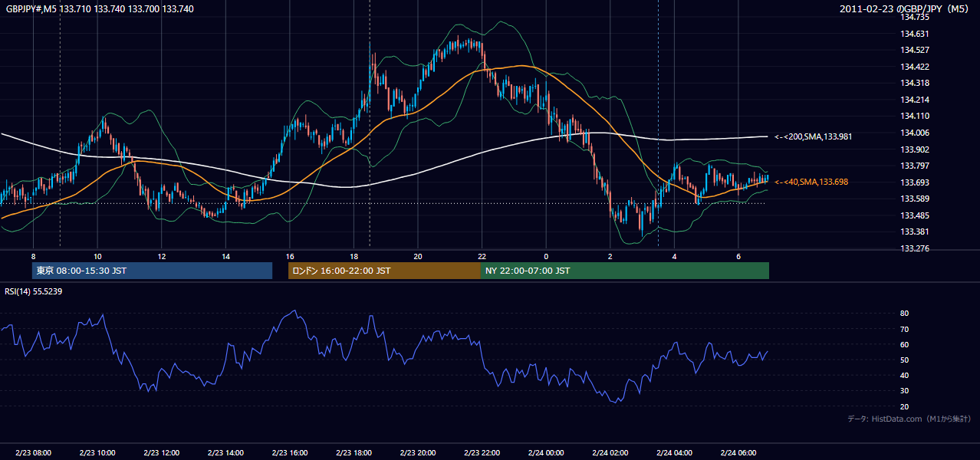Viewport: 980px width, 460px height.
Task: Click hour label 4 under the price chart
Action: 674,256
